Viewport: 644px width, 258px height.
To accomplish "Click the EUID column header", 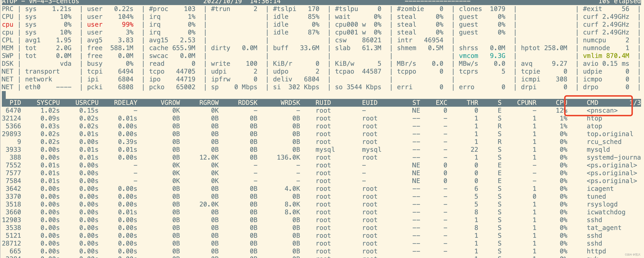I will pyautogui.click(x=370, y=103).
